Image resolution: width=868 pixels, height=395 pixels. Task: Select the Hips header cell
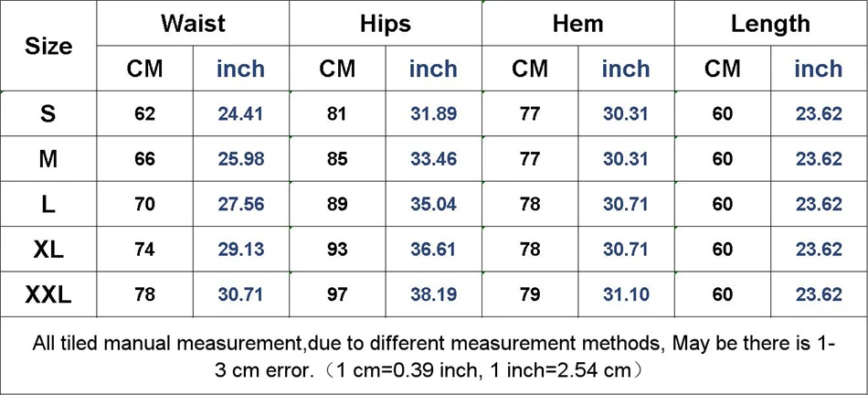point(386,23)
